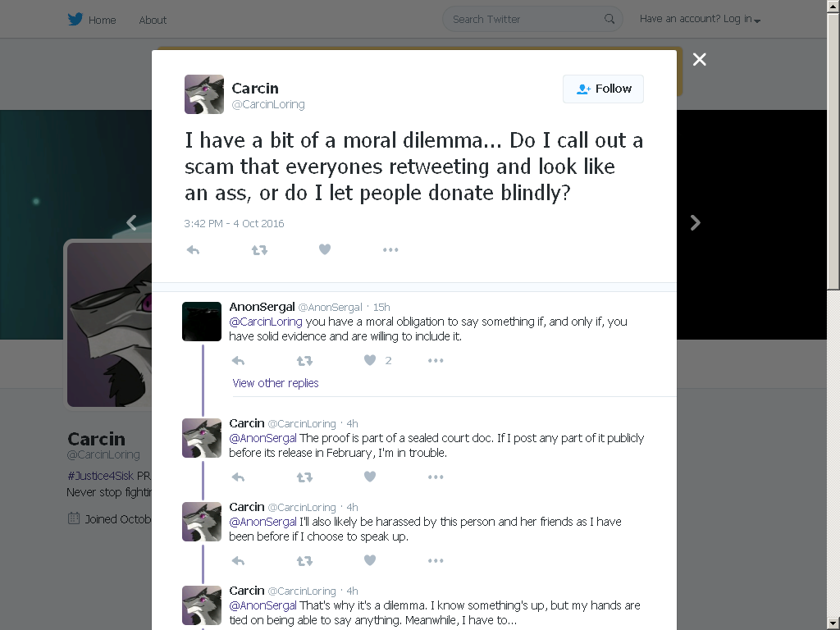Reply to AnonSergal's comment
This screenshot has height=630, width=840.
[239, 361]
